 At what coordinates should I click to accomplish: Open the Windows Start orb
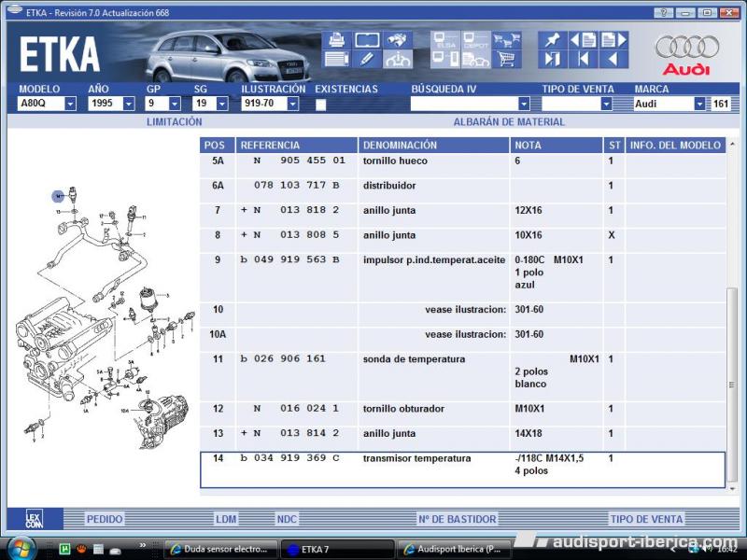click(20, 549)
